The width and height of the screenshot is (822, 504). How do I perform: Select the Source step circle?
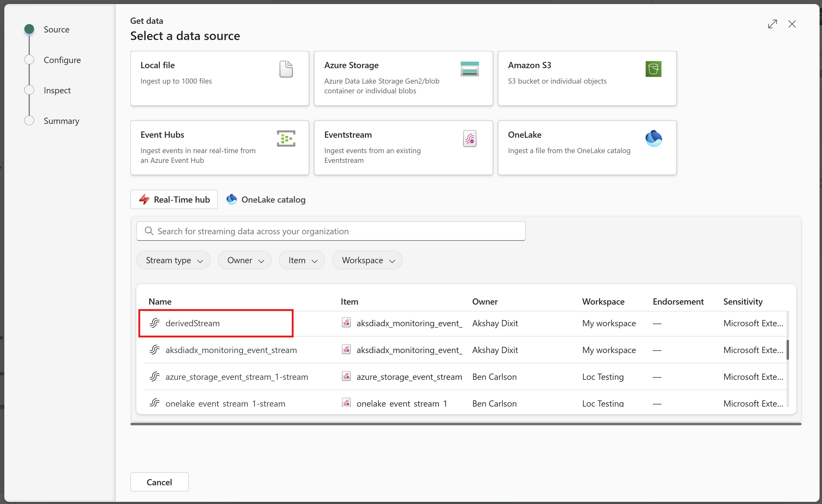click(29, 29)
